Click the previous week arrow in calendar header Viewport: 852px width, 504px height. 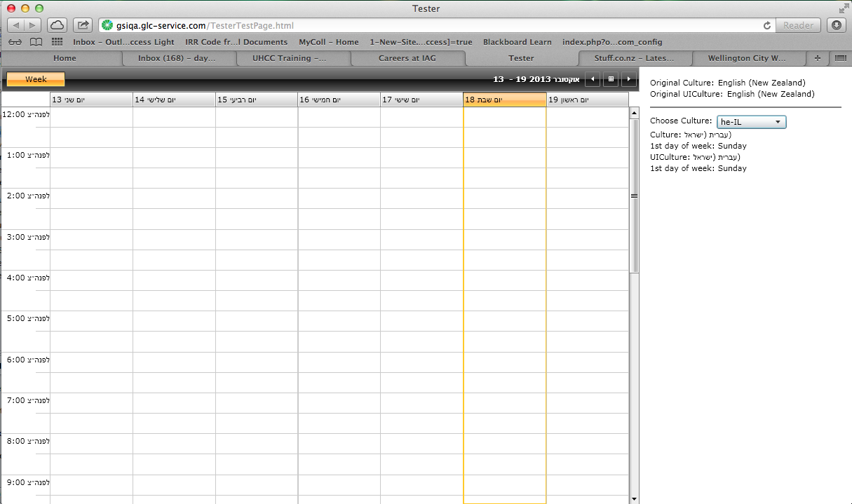pos(593,79)
